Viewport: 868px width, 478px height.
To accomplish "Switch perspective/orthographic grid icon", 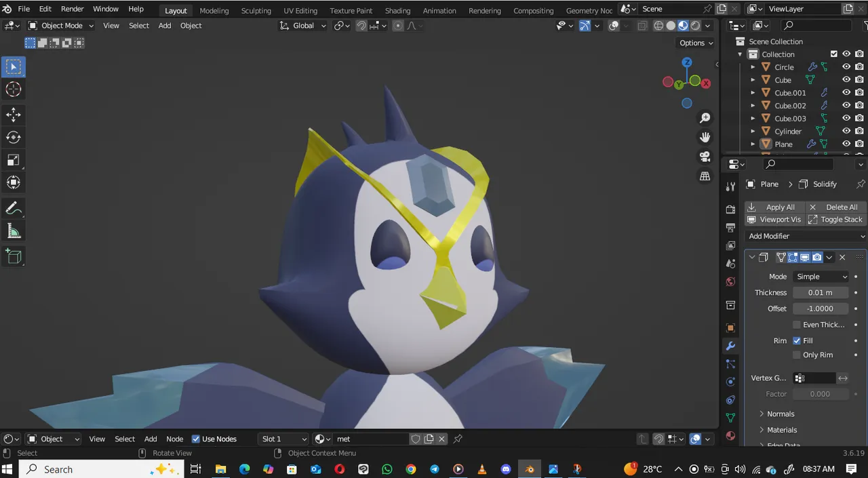I will (x=705, y=176).
